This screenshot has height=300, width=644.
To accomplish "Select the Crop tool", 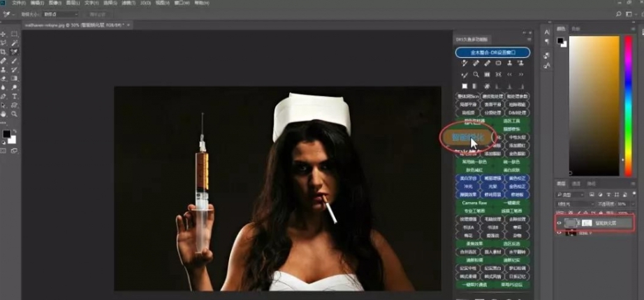I will coord(3,52).
